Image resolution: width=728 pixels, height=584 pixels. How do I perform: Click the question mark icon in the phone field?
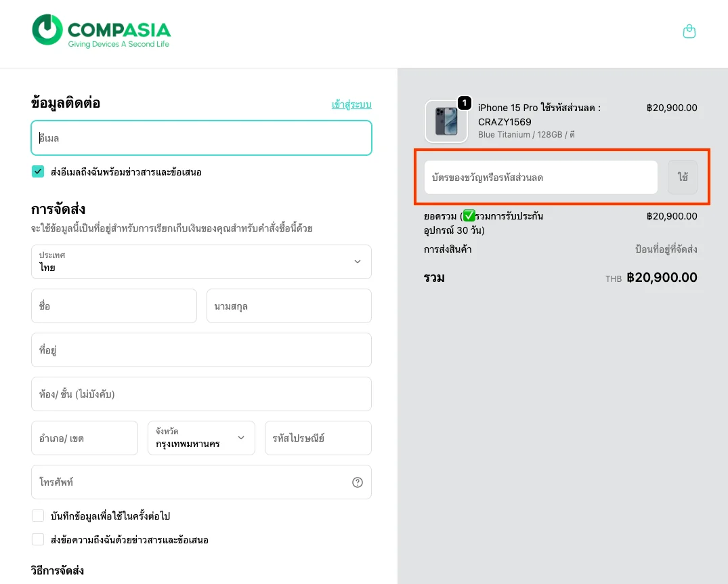tap(357, 482)
